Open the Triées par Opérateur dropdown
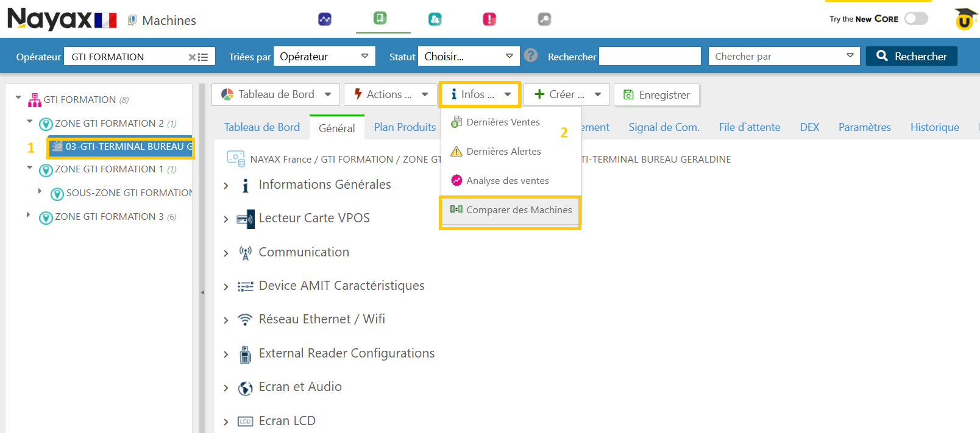Image resolution: width=980 pixels, height=433 pixels. (x=324, y=57)
